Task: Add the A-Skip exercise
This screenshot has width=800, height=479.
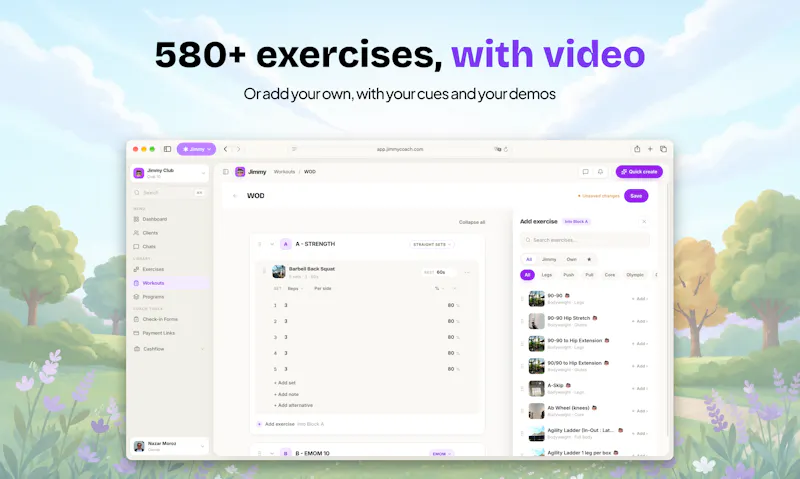Action: [640, 389]
